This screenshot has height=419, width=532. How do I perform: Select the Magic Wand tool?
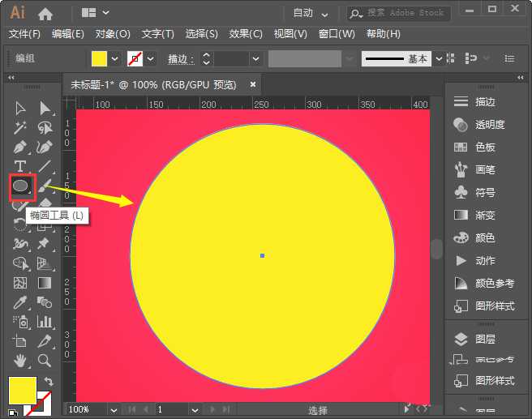click(20, 127)
